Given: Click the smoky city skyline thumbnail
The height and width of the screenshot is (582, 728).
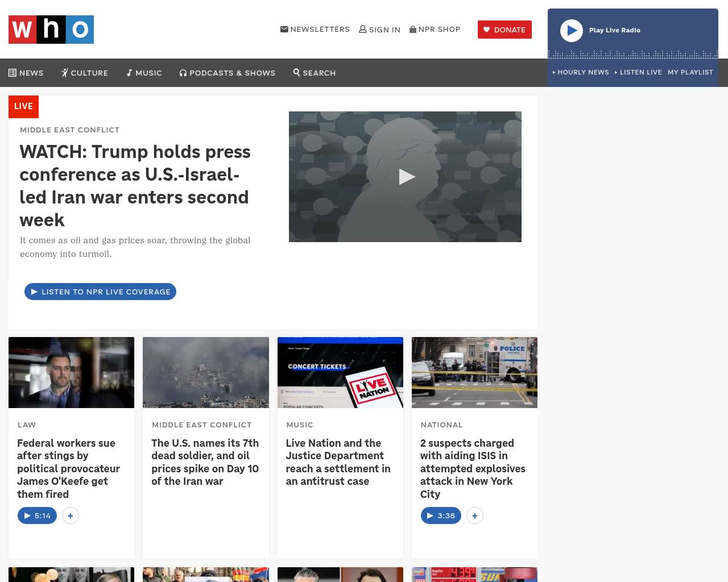Looking at the screenshot, I should click(x=206, y=372).
